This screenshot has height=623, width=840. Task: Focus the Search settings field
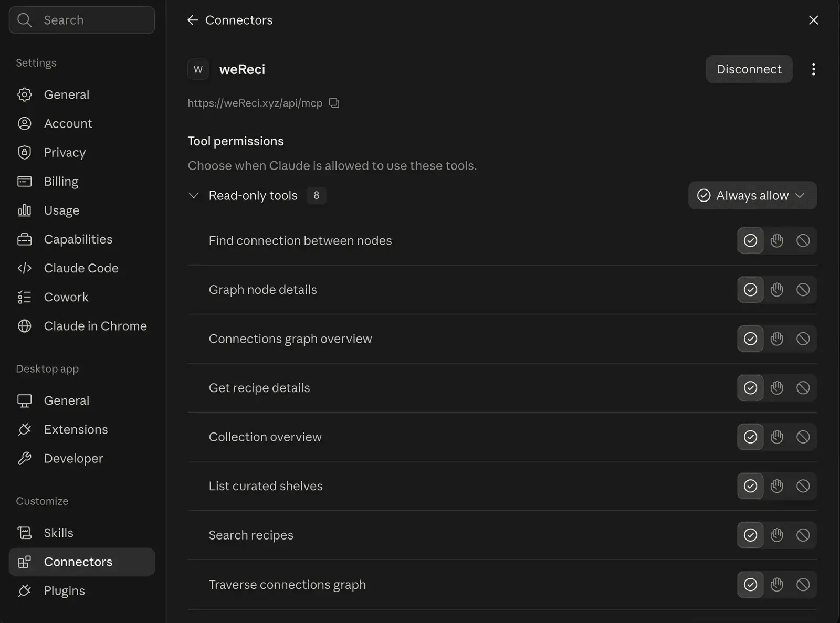(82, 20)
